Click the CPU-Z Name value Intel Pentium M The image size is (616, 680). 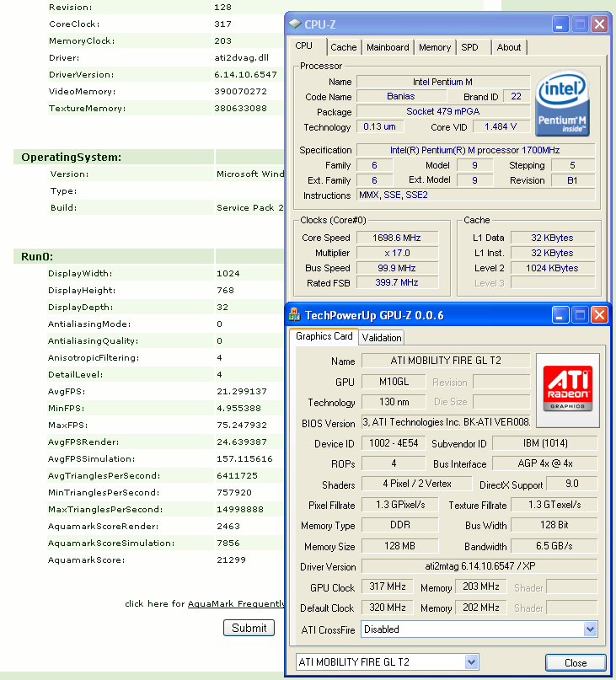[443, 82]
